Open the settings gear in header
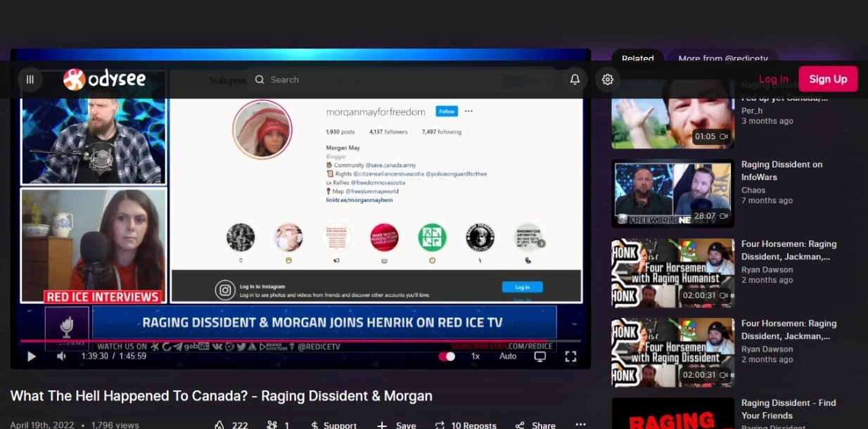 [608, 79]
